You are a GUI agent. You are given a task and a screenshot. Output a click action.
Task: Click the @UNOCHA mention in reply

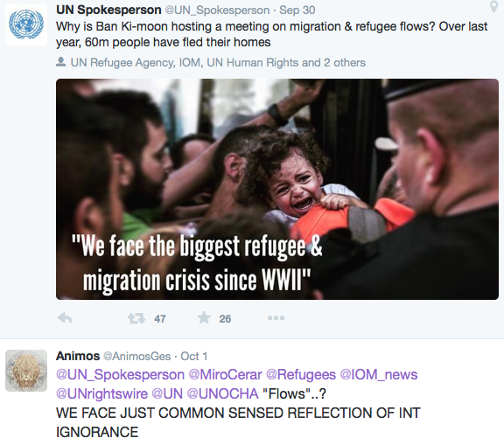click(x=223, y=393)
